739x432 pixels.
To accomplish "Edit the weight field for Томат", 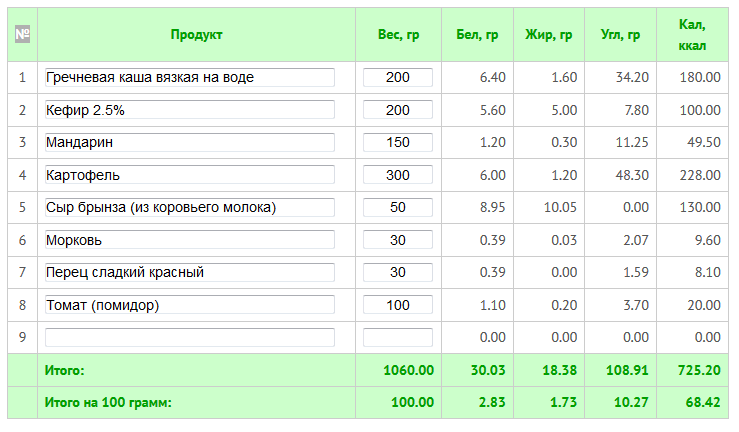I will coord(398,305).
